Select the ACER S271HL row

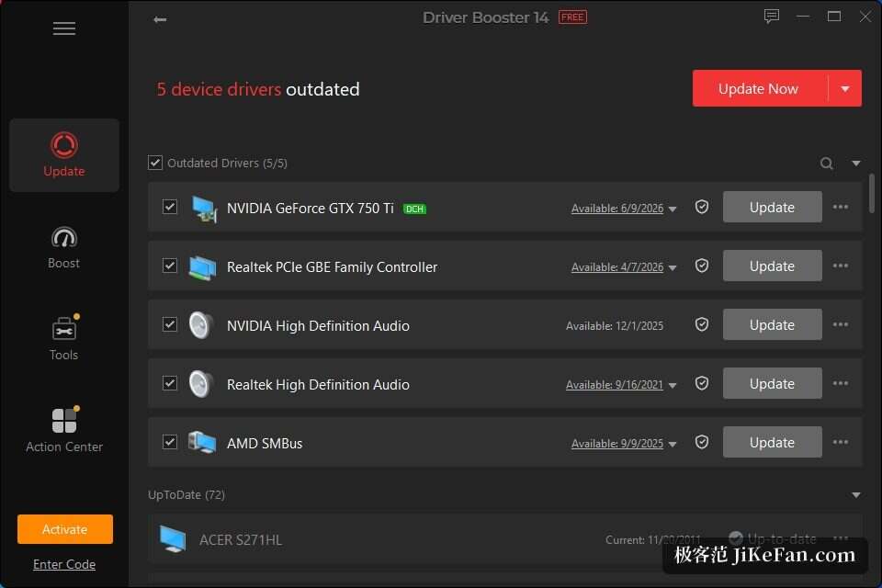point(504,539)
